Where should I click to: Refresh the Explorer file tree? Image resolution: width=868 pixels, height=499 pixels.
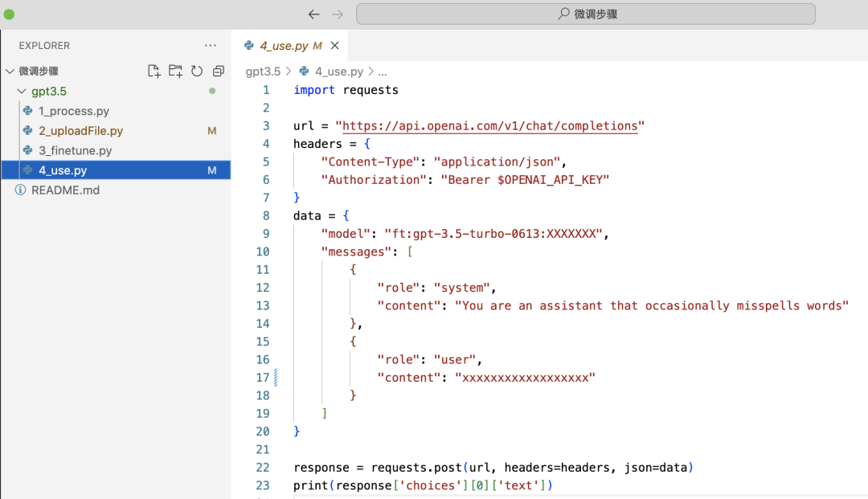point(197,71)
